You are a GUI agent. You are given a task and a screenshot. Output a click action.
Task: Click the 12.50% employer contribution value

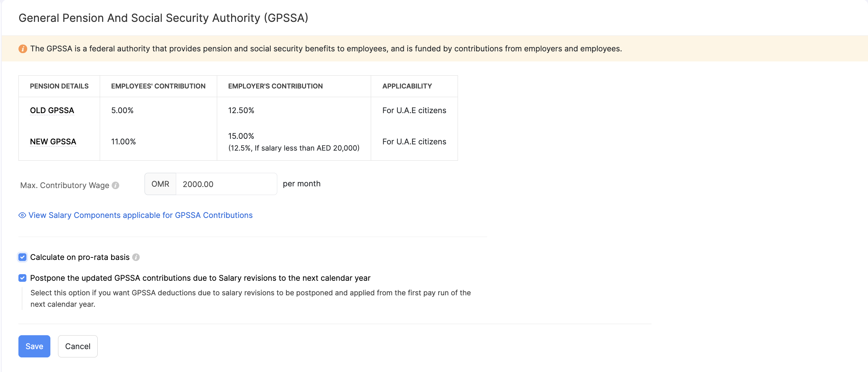241,110
